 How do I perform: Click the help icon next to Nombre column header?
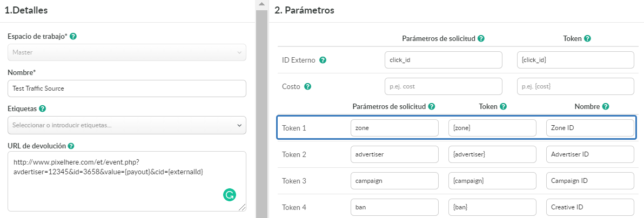606,106
